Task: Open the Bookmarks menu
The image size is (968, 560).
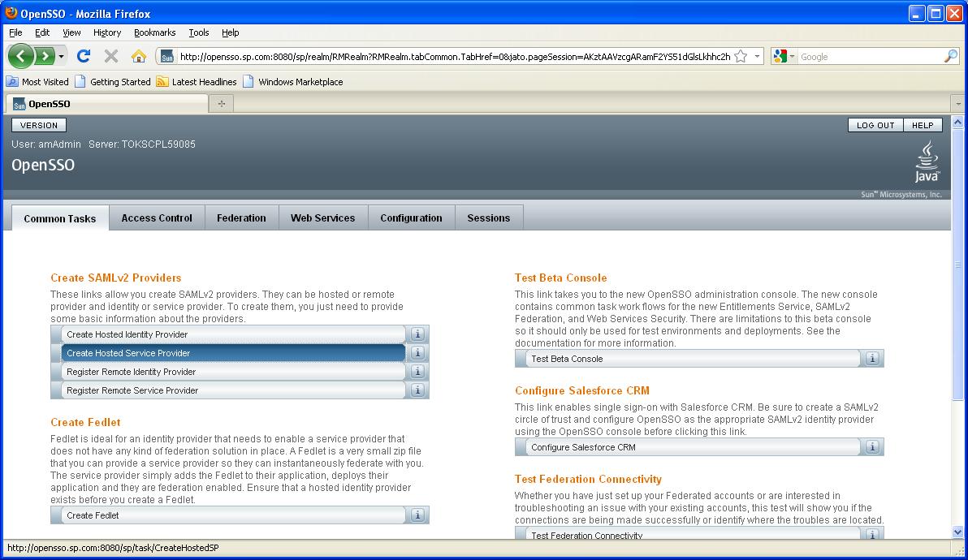Action: coord(154,32)
